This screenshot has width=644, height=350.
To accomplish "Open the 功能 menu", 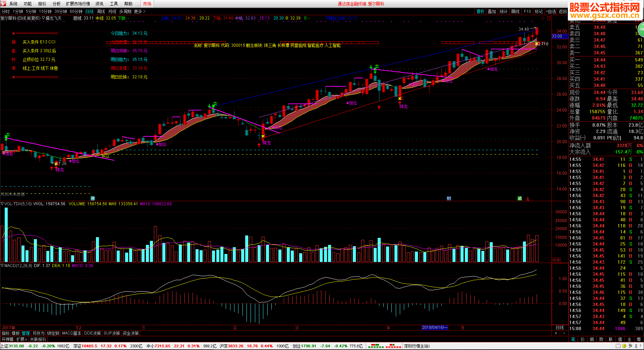I will tap(28, 4).
